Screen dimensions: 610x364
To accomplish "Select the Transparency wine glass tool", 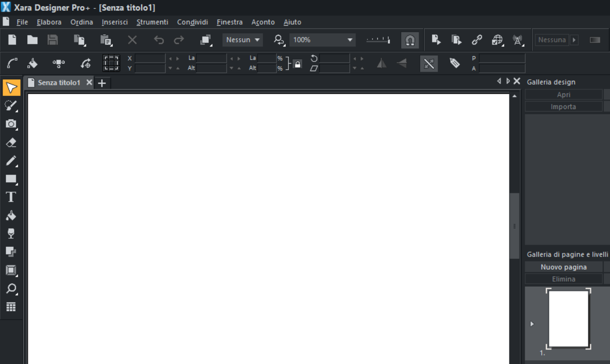I will [11, 233].
